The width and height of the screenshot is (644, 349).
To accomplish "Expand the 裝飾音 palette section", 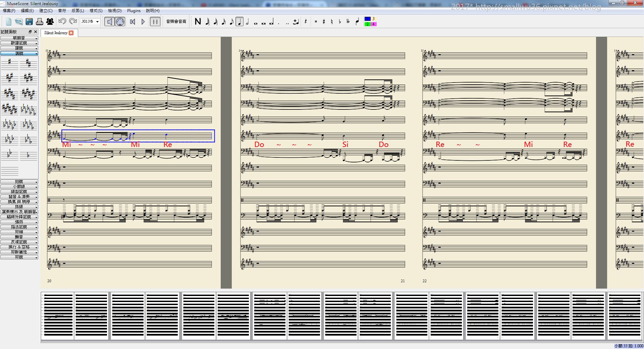I will point(19,38).
